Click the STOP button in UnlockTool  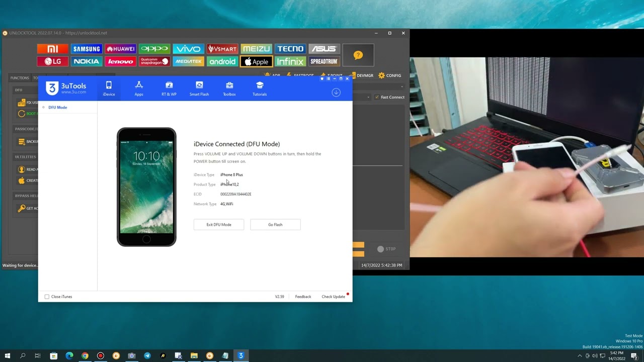[x=386, y=249]
